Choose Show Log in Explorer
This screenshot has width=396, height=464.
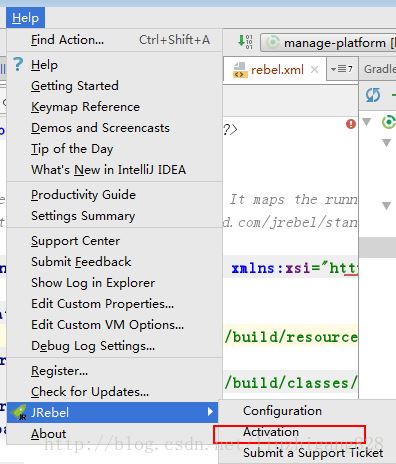tap(115, 283)
